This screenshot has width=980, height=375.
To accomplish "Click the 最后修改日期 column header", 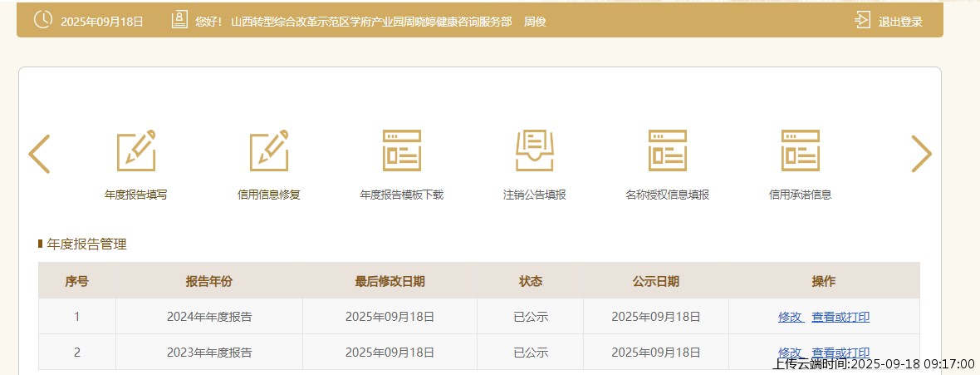I will tap(390, 281).
